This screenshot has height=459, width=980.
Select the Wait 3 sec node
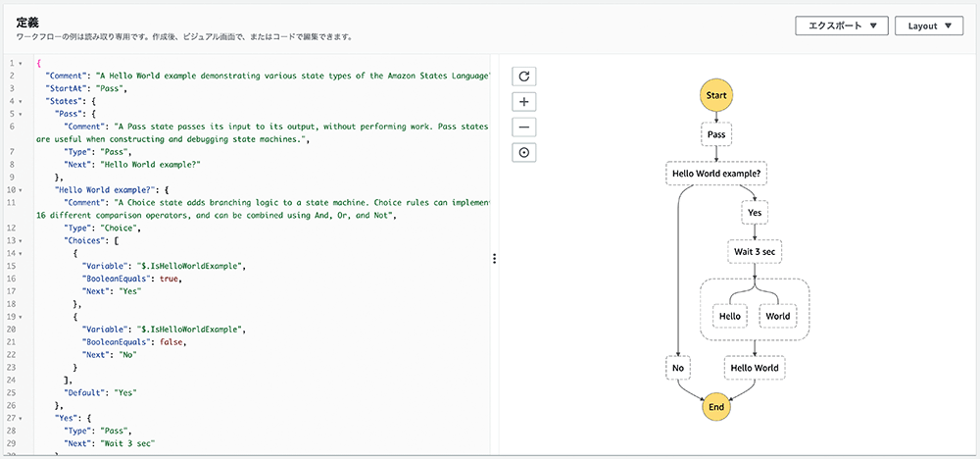[755, 252]
